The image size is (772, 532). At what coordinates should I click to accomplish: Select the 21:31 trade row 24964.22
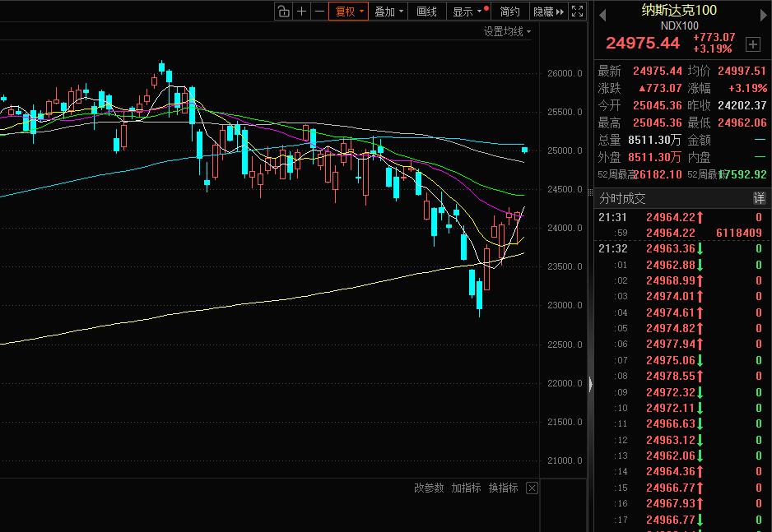(x=682, y=217)
